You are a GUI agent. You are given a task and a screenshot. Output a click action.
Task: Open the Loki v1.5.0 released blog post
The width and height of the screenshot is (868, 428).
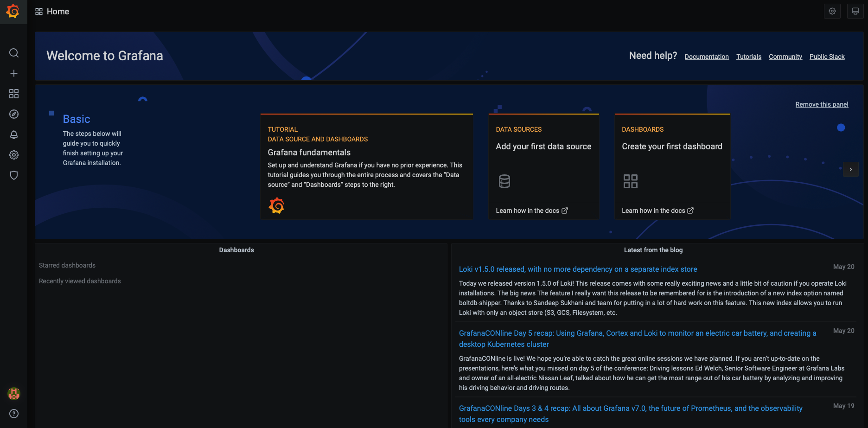(x=578, y=269)
